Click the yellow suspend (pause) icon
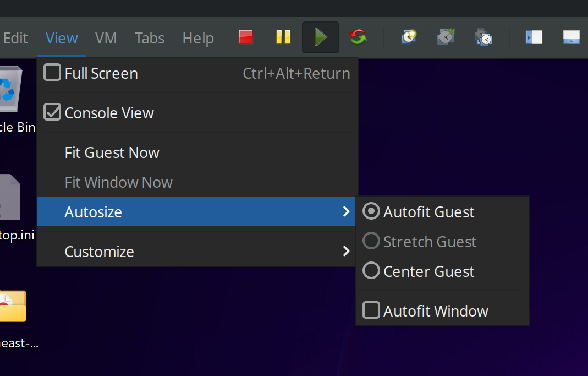The width and height of the screenshot is (588, 376). [x=283, y=37]
